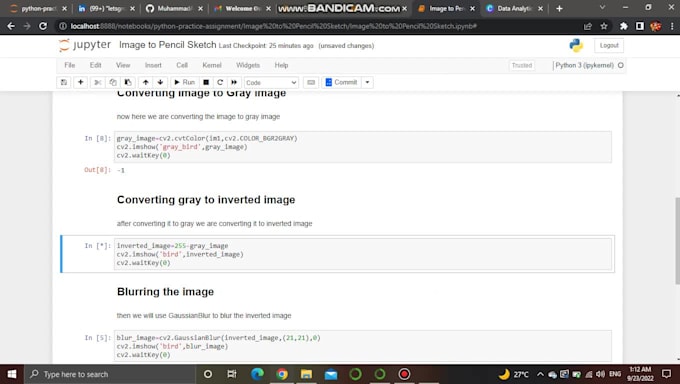680x384 pixels.
Task: Open Chrome three-dot menu
Action: tap(672, 26)
